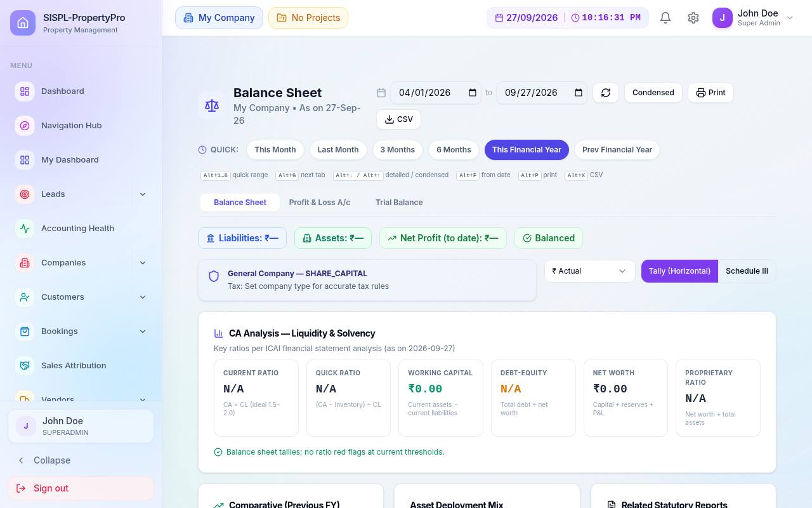
Task: Open the No Projects selector
Action: [308, 18]
